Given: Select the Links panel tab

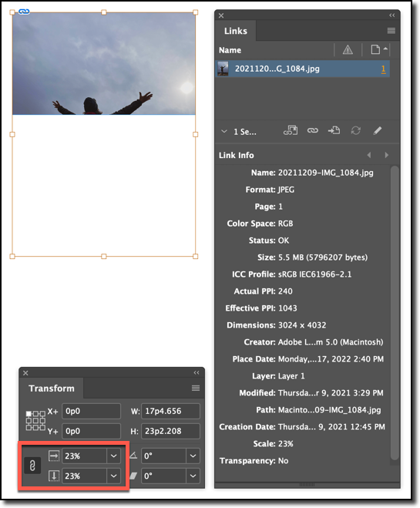Looking at the screenshot, I should 235,31.
